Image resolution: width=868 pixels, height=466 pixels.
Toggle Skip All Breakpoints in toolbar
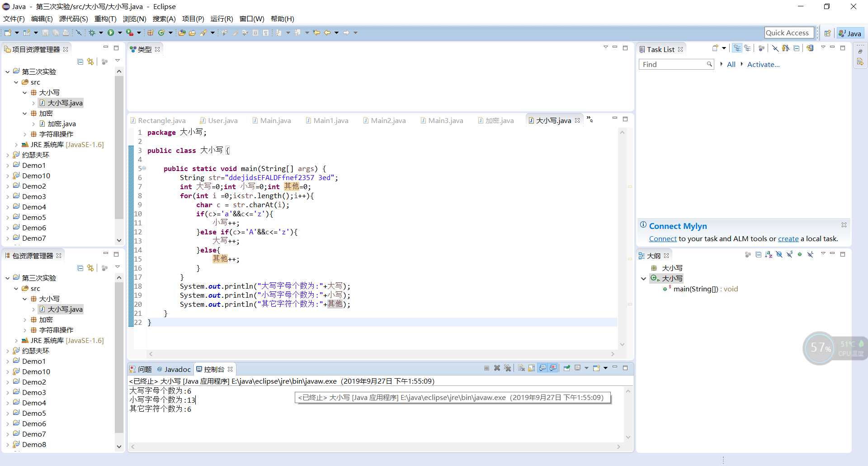click(79, 33)
